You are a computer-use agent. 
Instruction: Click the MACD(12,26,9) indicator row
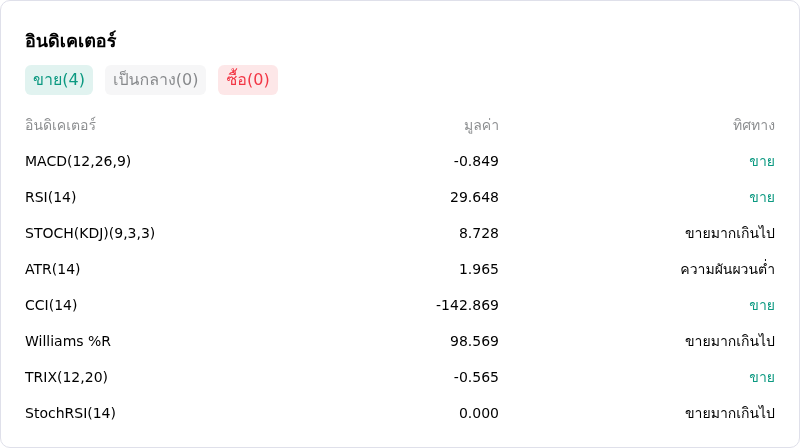(x=399, y=161)
